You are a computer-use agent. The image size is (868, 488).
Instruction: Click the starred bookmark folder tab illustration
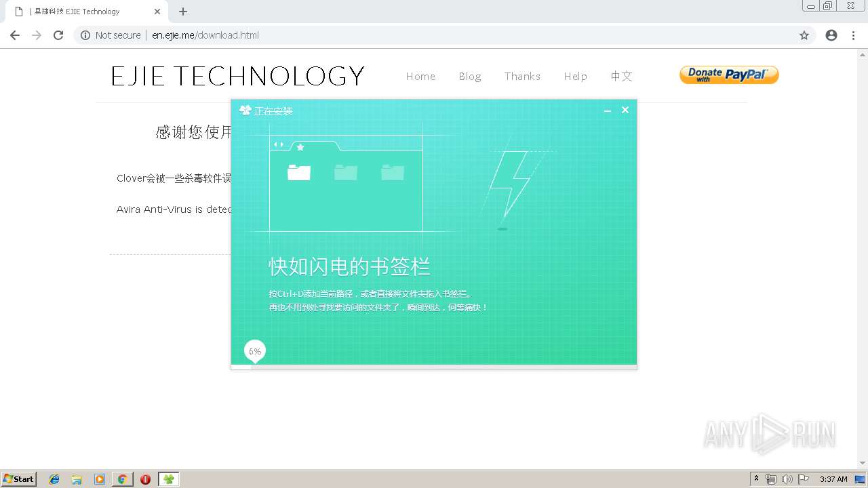point(315,146)
